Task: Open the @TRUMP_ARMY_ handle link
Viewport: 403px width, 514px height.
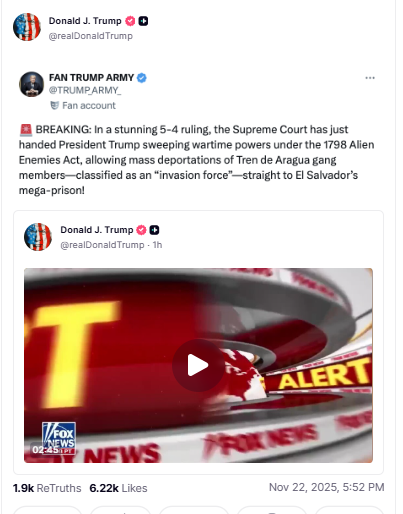Action: pos(85,91)
